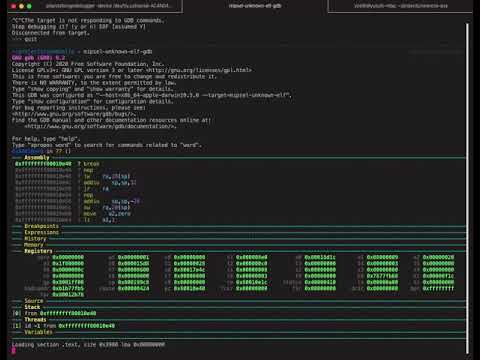Click the '[0] from 0xffffffff80010e48' stack frame
480x360 pixels.
tap(54, 313)
